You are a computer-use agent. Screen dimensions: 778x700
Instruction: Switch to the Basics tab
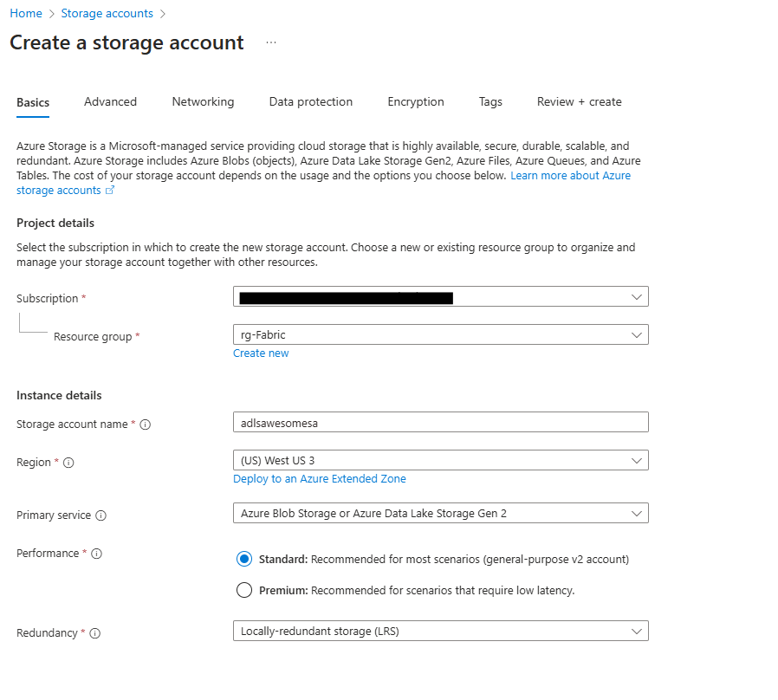coord(33,102)
